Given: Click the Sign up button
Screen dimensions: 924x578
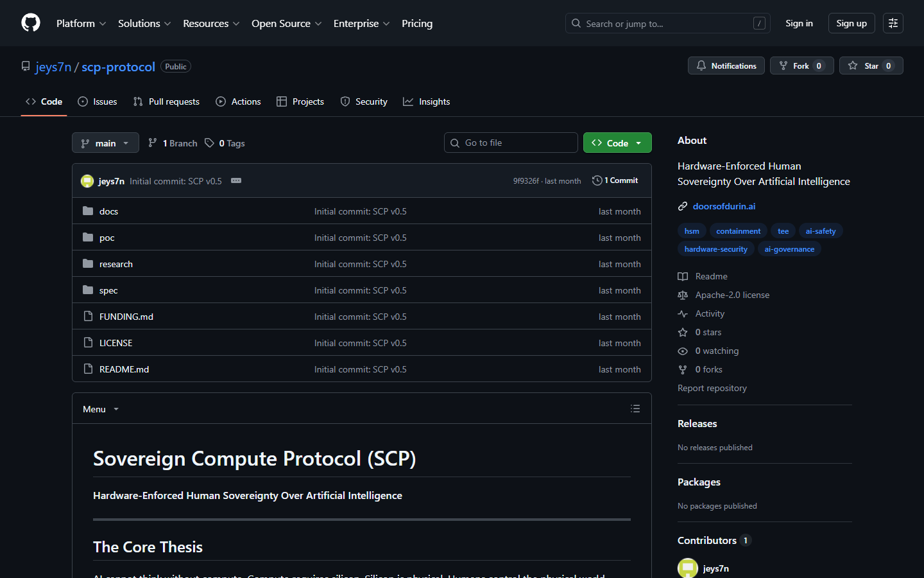Looking at the screenshot, I should pos(851,22).
